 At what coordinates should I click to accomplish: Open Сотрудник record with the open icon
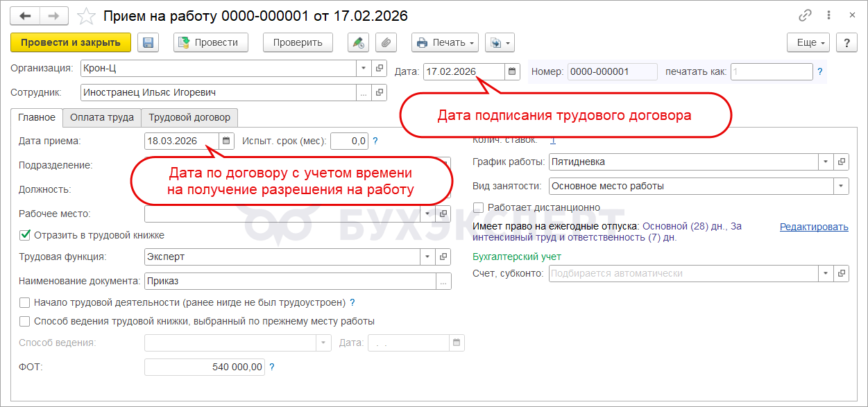(x=380, y=92)
